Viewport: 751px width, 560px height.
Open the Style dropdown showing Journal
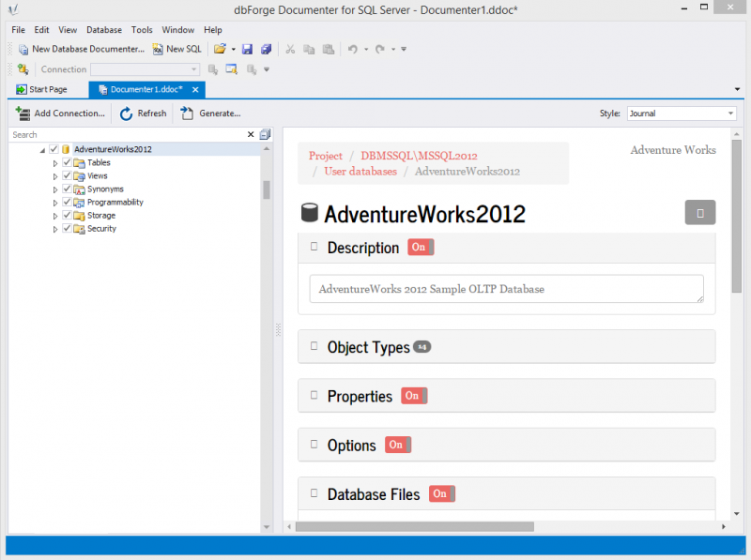682,114
